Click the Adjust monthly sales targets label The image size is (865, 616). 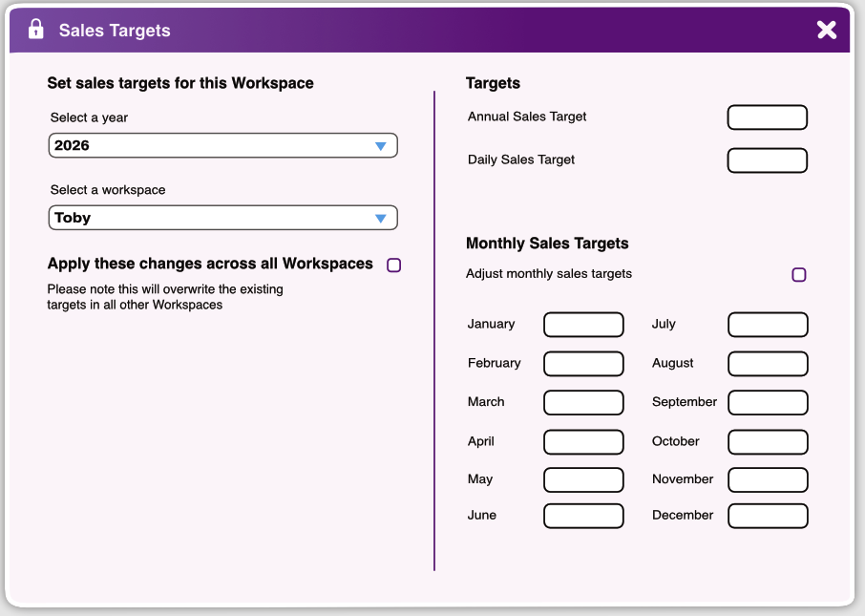549,274
